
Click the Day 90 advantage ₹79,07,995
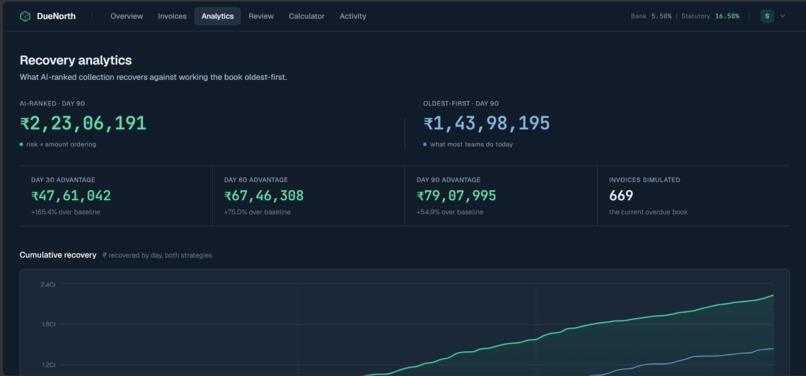point(456,196)
